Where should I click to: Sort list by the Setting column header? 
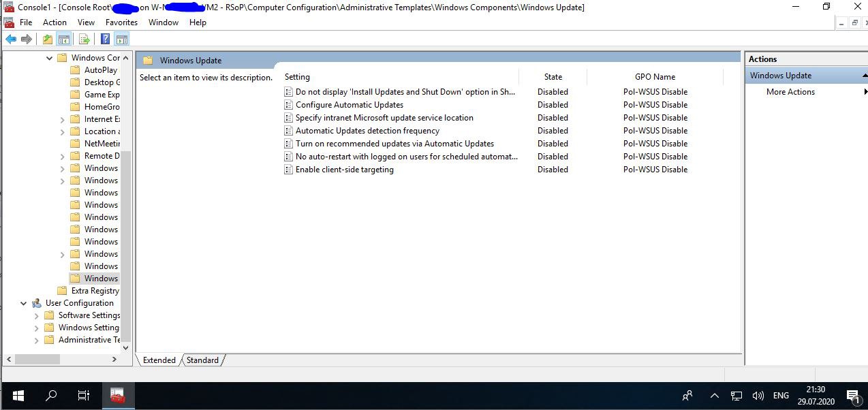(400, 77)
